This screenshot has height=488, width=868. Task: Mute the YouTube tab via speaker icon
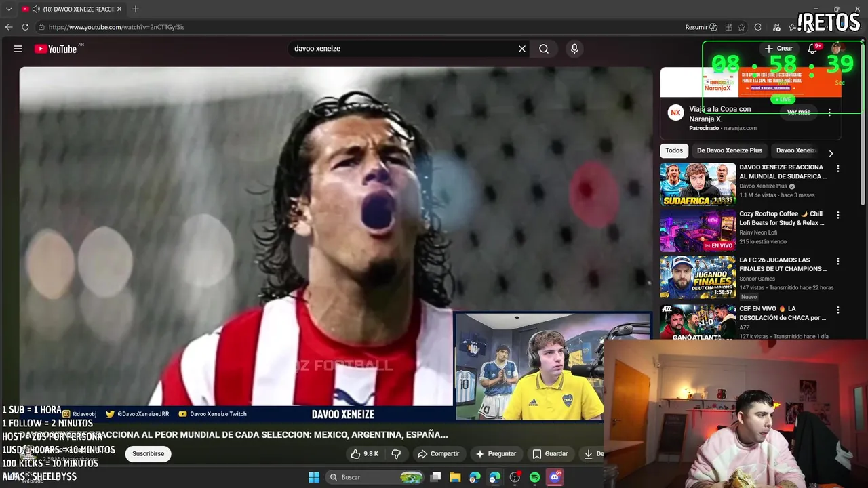(x=35, y=9)
